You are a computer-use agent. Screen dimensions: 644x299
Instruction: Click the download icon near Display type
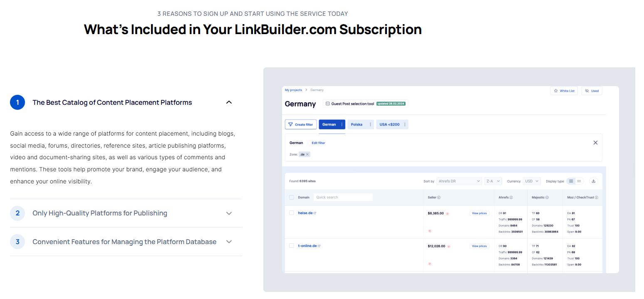(594, 181)
